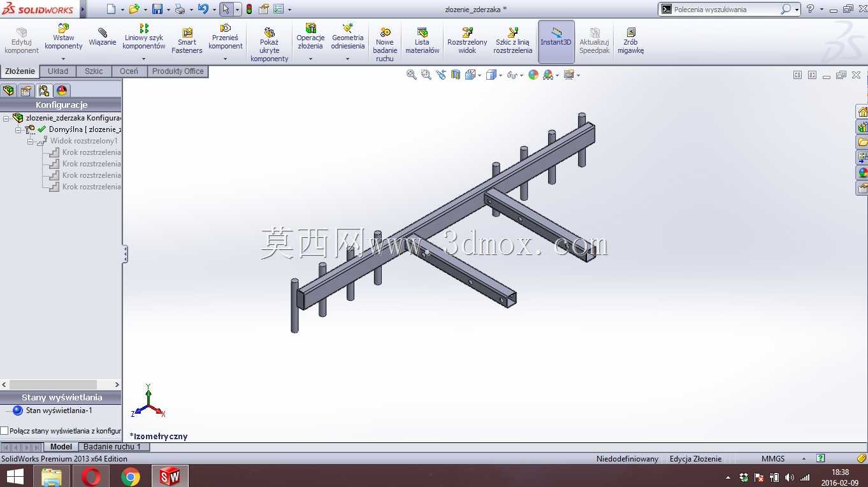Click the MMGS unit system in the status bar
The width and height of the screenshot is (868, 487).
tap(773, 459)
